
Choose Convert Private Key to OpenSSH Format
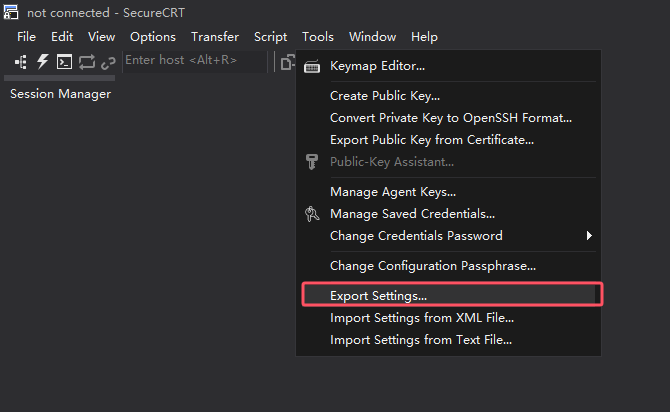pos(449,118)
